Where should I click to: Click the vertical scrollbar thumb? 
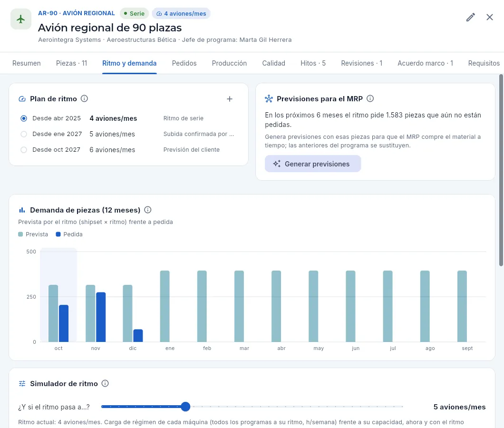501,170
